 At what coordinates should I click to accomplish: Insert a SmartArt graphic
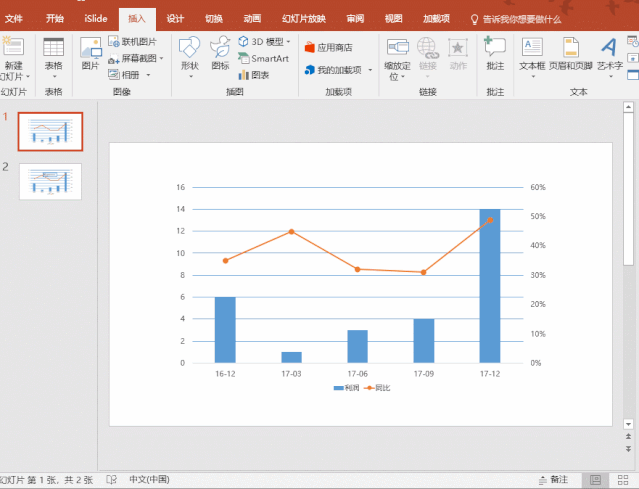[x=264, y=58]
